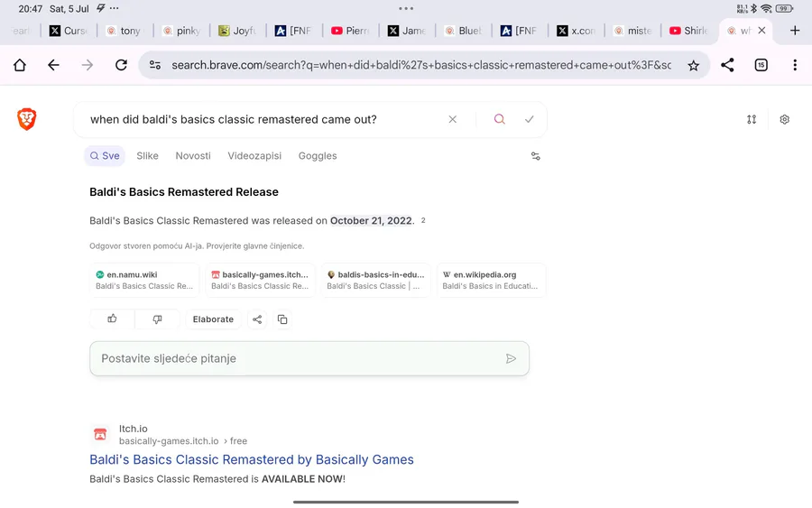The width and height of the screenshot is (812, 508).
Task: Click the Baldi's Basics Remastered Release heading
Action: (x=184, y=192)
